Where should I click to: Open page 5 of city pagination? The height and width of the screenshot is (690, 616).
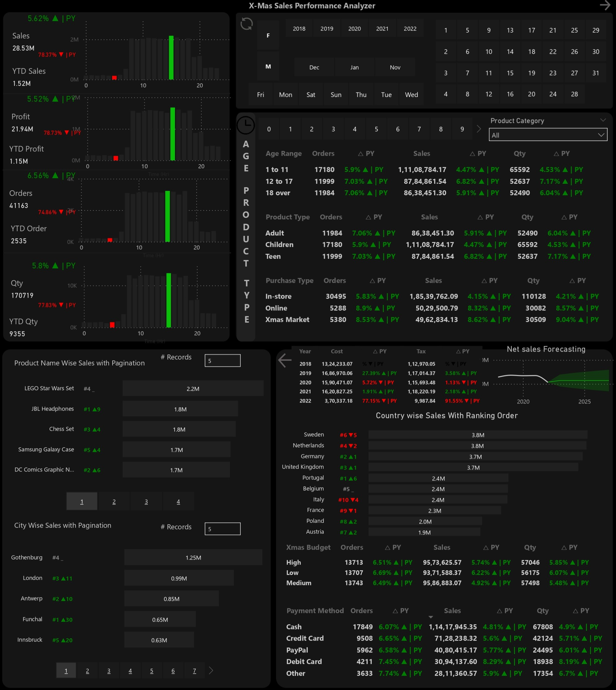152,671
